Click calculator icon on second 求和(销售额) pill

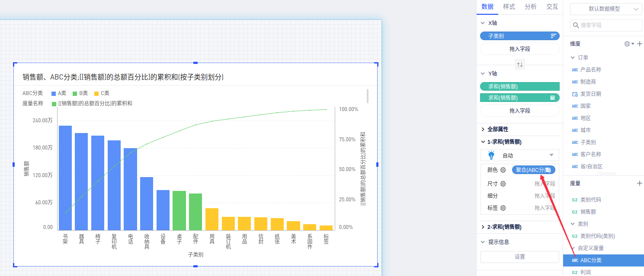pos(552,98)
